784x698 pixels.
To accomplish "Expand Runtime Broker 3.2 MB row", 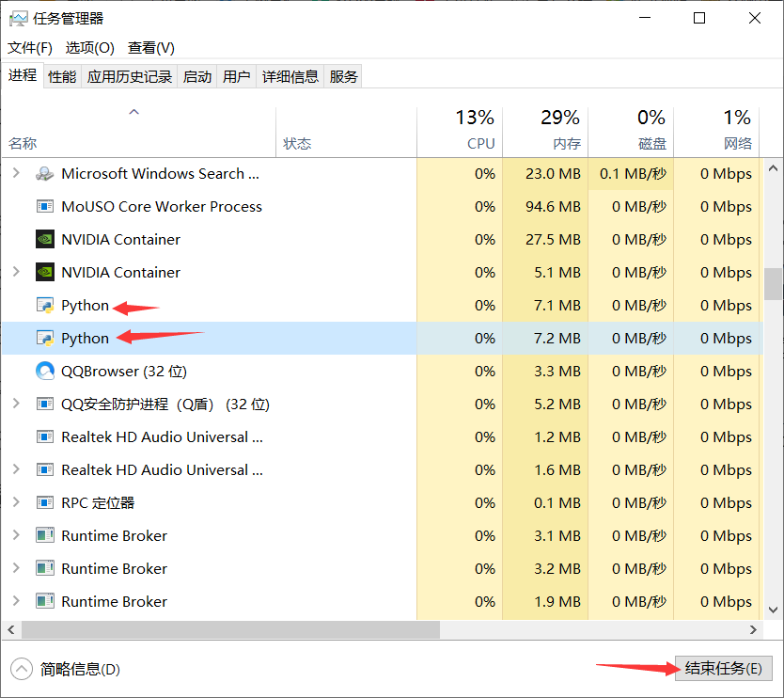I will (16, 568).
